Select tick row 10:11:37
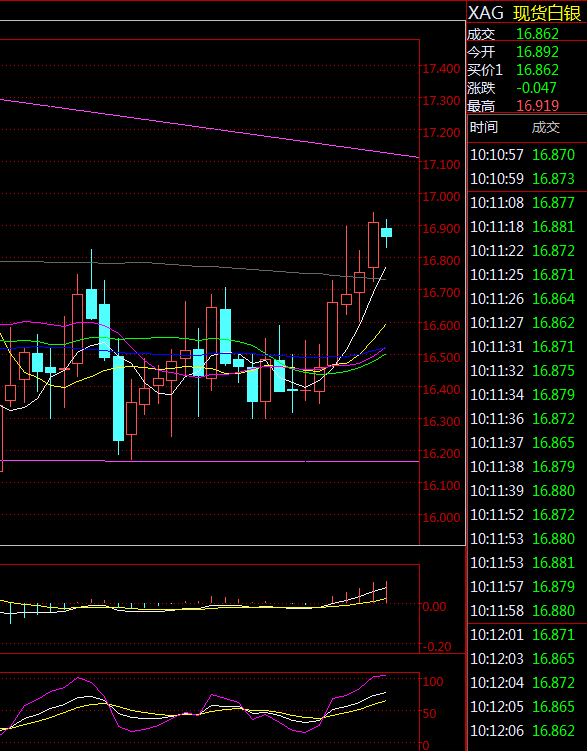The height and width of the screenshot is (751, 587). click(527, 443)
